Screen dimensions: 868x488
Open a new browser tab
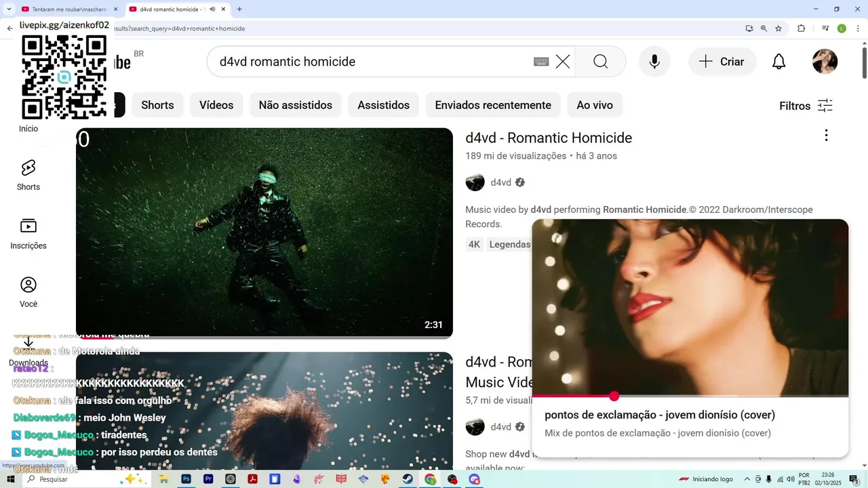239,9
